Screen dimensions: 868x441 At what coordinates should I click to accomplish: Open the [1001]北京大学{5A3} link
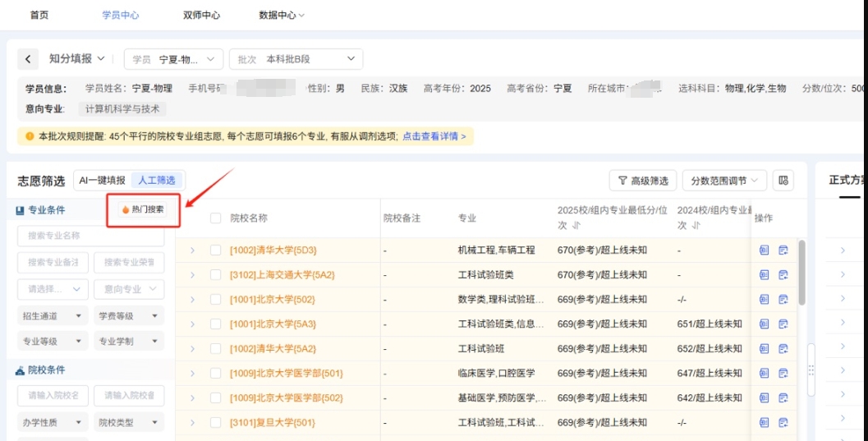[x=273, y=324]
